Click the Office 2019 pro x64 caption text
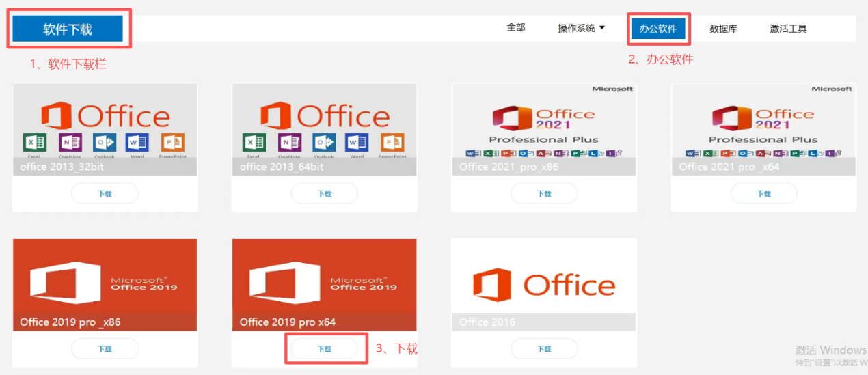Screen dimensions: 868x375 point(288,322)
